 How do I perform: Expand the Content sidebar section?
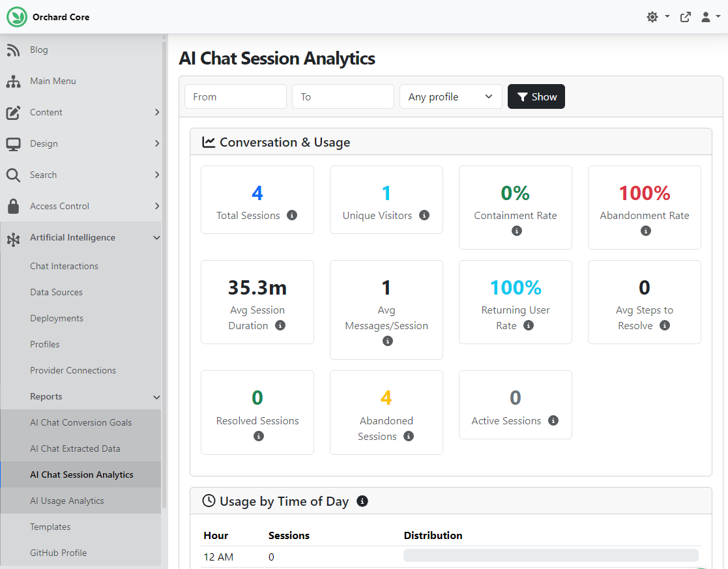[x=157, y=112]
